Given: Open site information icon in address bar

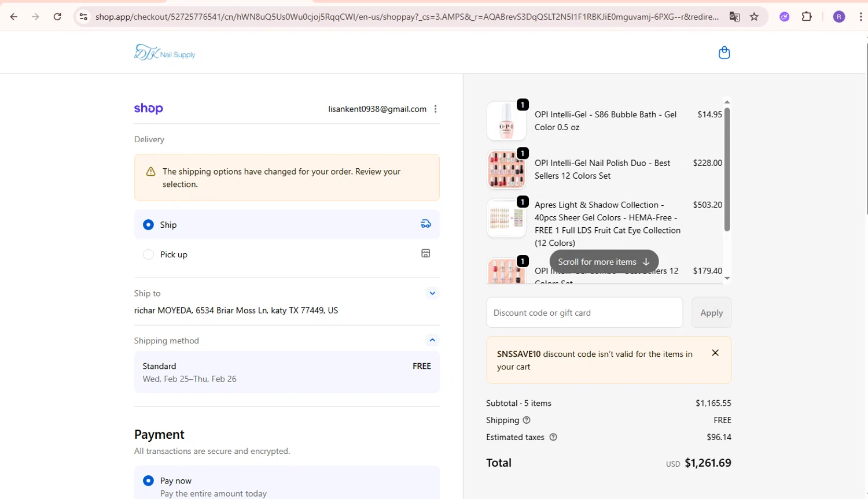Looking at the screenshot, I should 83,17.
